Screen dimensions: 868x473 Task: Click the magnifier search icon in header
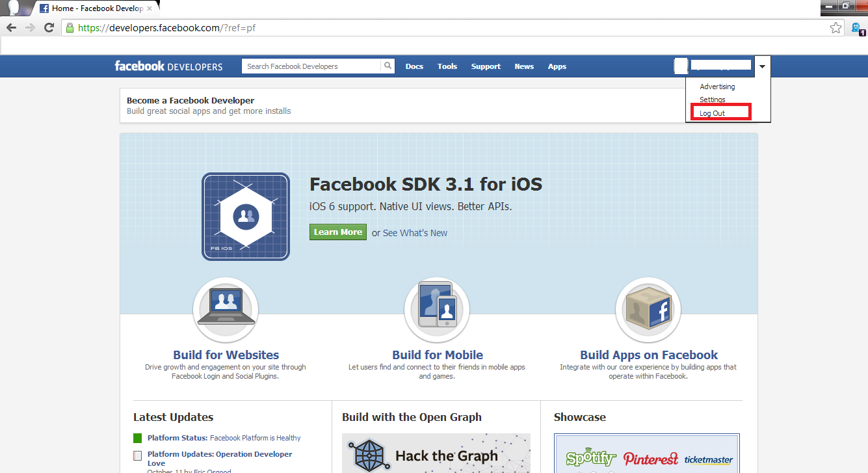pyautogui.click(x=388, y=66)
